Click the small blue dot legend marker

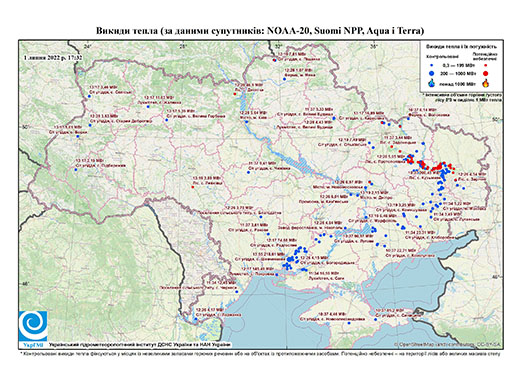click(x=432, y=65)
